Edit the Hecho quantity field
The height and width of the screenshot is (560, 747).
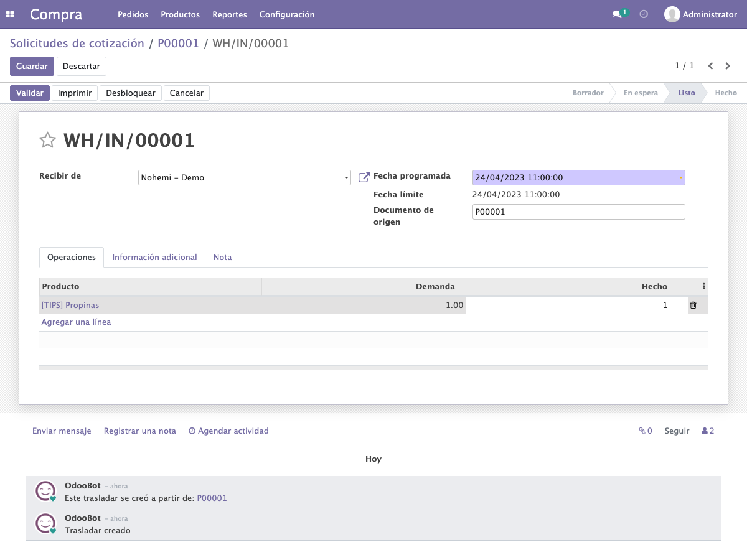[568, 305]
